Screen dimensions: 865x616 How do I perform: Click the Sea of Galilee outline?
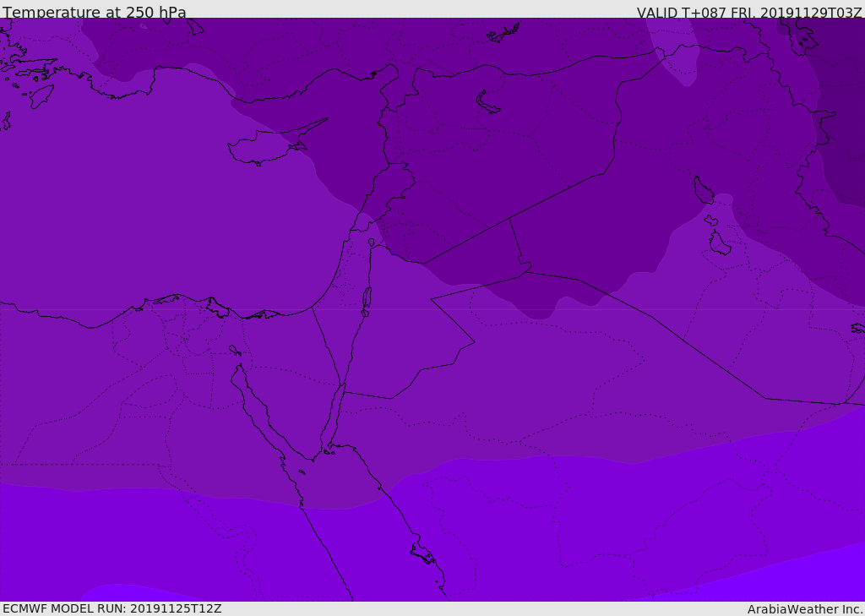click(x=372, y=243)
